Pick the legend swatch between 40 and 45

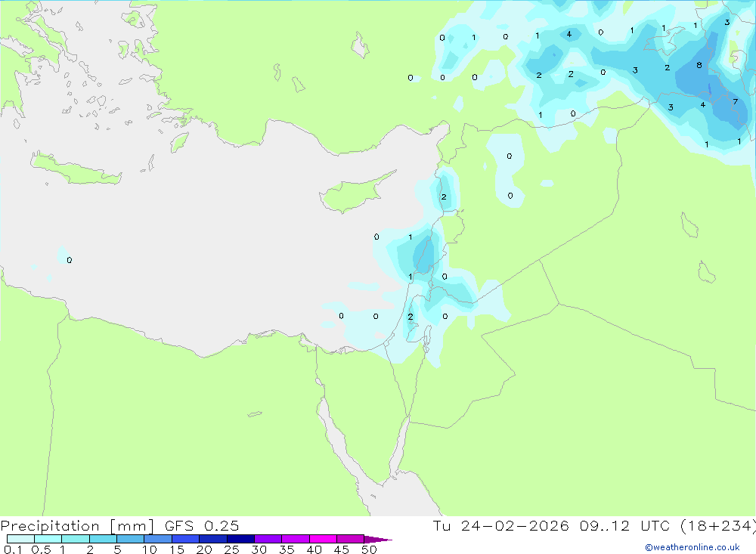click(x=323, y=539)
